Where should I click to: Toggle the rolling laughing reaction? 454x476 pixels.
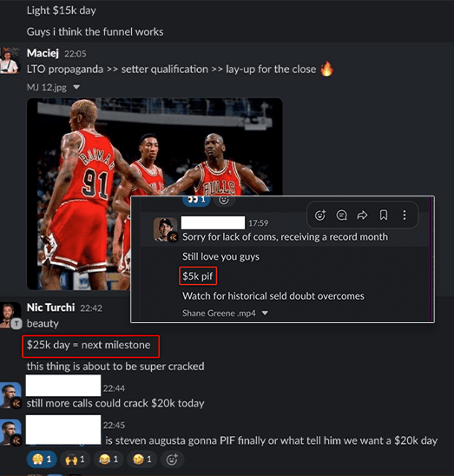click(x=142, y=459)
